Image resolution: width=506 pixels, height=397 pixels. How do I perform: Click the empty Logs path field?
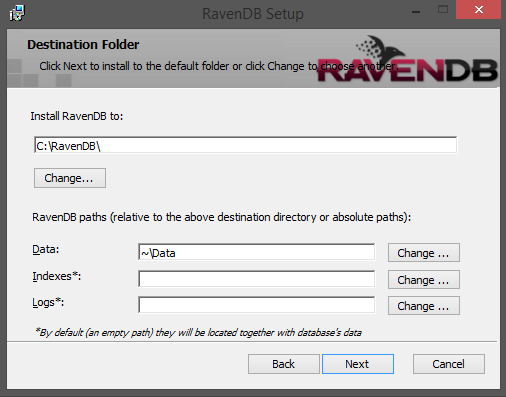coord(257,305)
